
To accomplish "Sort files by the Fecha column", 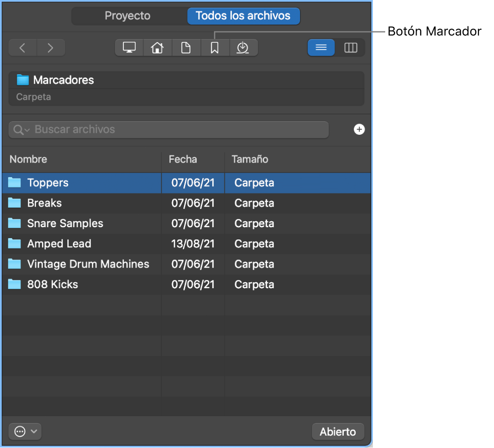I will (183, 159).
